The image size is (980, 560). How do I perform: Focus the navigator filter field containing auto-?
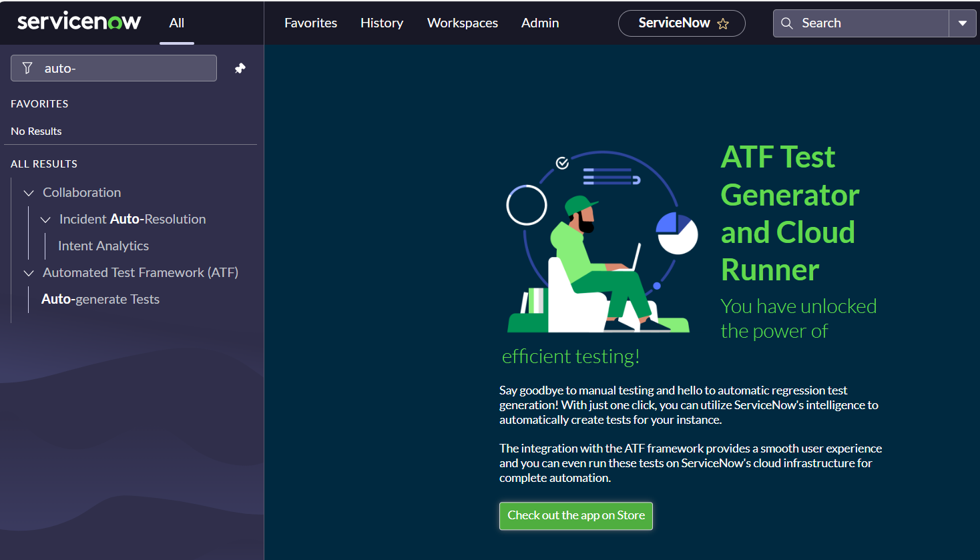tap(113, 68)
